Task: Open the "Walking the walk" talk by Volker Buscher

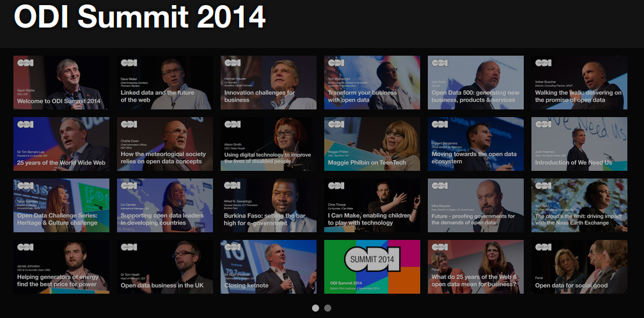Action: click(x=579, y=83)
